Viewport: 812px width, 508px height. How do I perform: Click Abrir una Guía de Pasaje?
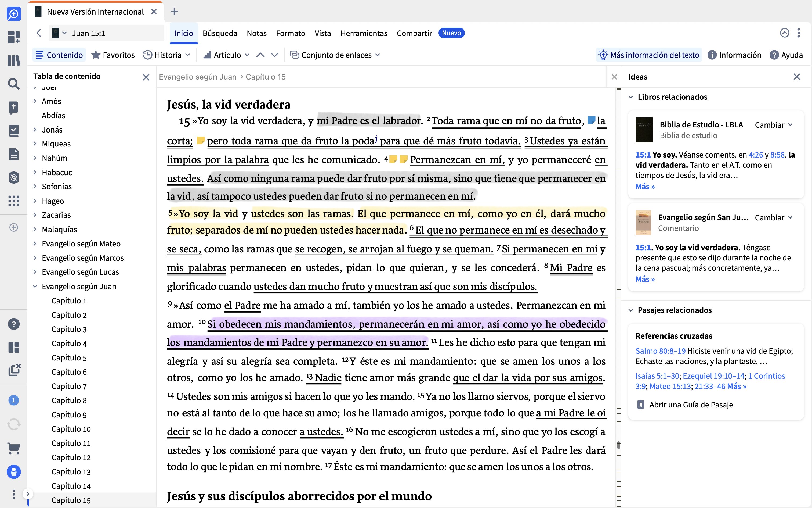click(684, 405)
